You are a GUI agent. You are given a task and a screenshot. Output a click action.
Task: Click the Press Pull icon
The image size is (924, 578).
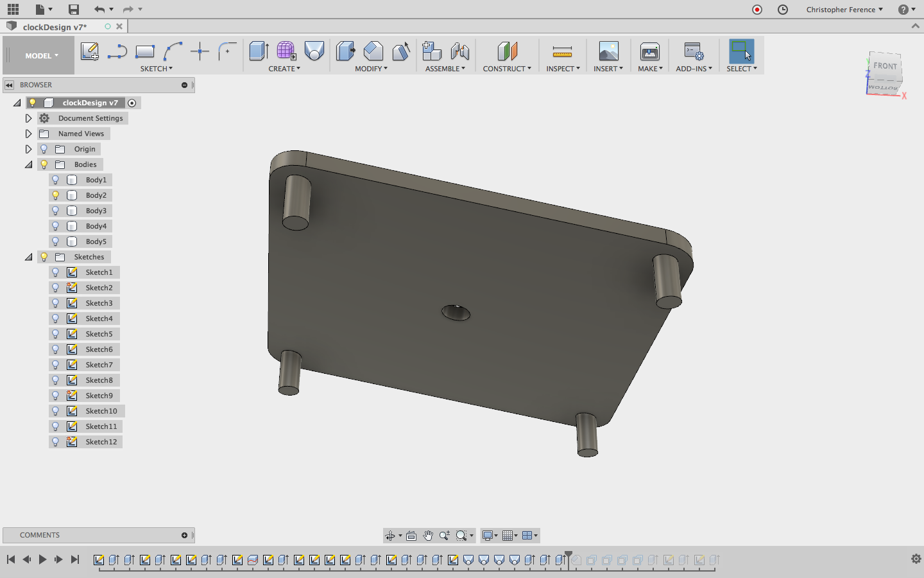click(345, 51)
